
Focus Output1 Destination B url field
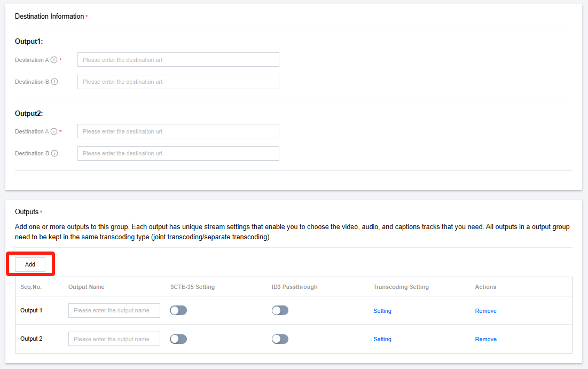[x=178, y=82]
